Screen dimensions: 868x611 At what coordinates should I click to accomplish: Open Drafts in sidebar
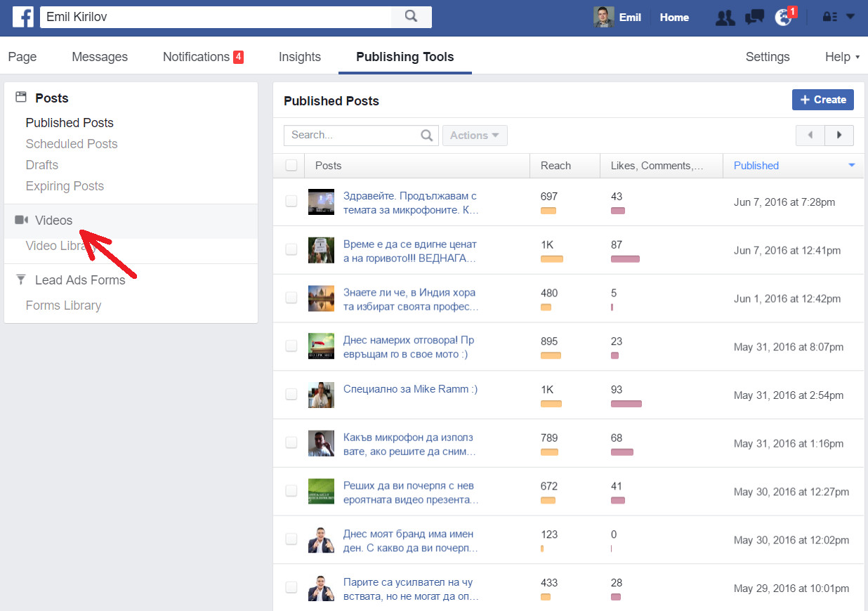pos(42,165)
